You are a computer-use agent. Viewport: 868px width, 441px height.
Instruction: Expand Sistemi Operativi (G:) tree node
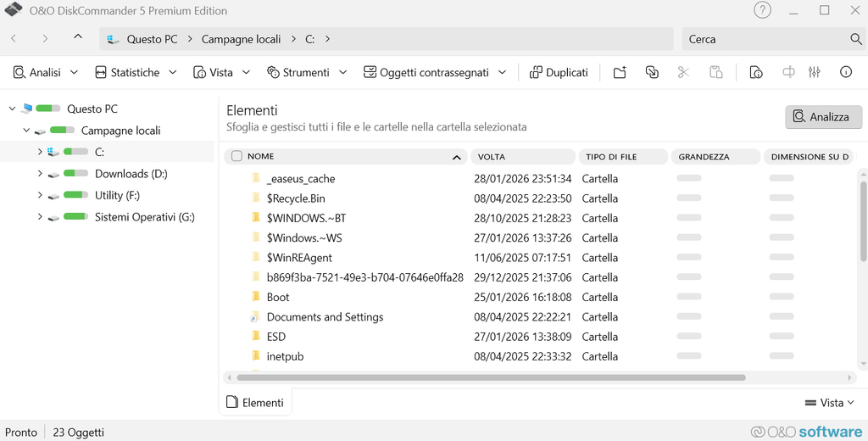point(40,216)
